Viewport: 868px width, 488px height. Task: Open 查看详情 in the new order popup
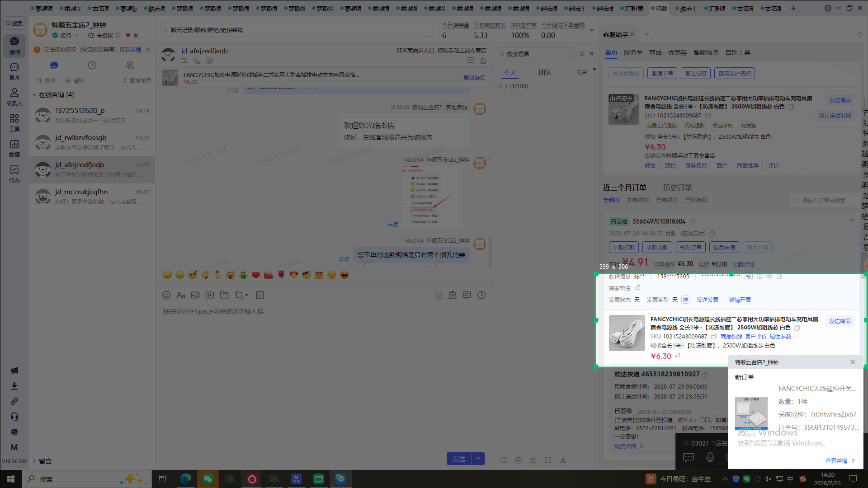coord(840,461)
